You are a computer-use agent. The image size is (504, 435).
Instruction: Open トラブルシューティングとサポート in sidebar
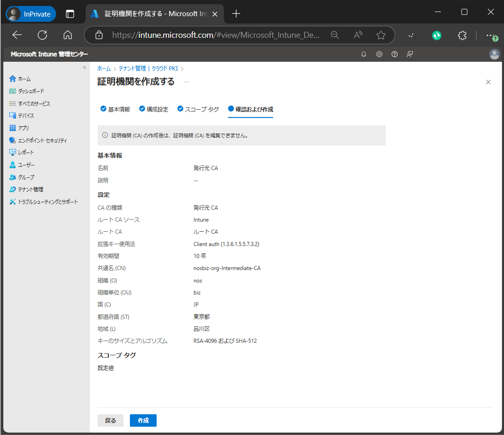47,202
